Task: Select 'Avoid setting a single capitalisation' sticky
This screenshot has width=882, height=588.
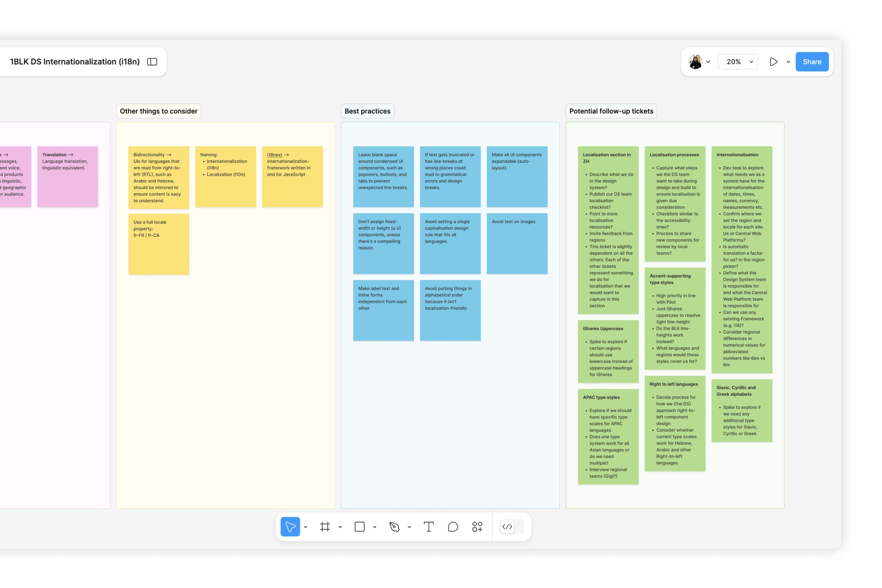Action: click(x=450, y=243)
